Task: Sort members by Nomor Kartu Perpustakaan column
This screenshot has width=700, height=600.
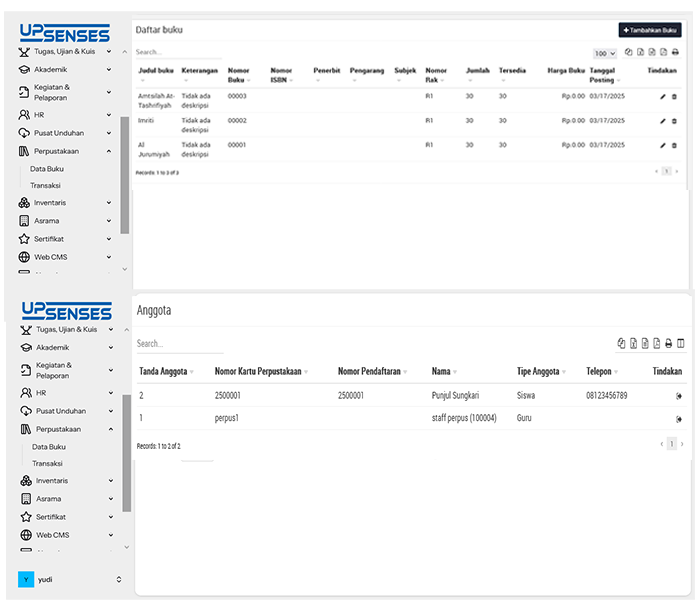Action: pos(261,371)
